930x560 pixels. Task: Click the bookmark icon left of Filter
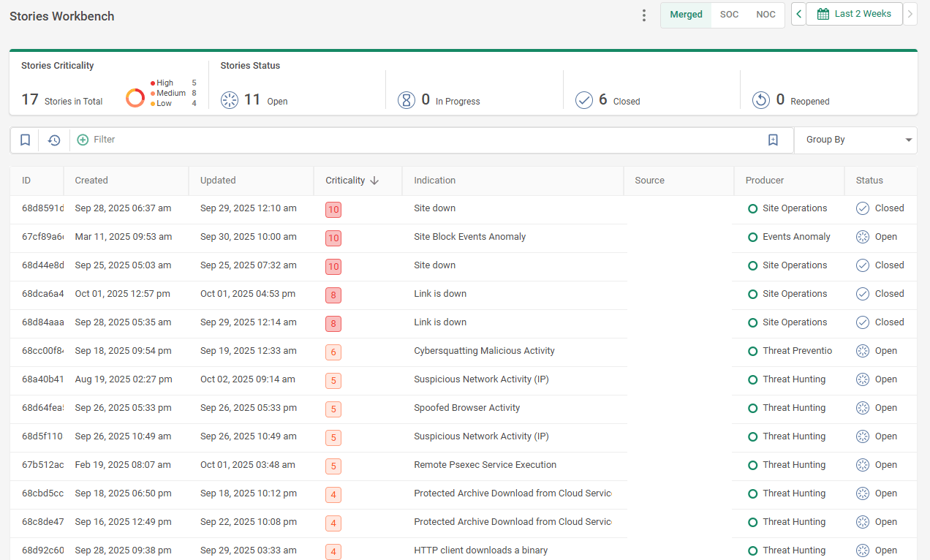click(25, 140)
